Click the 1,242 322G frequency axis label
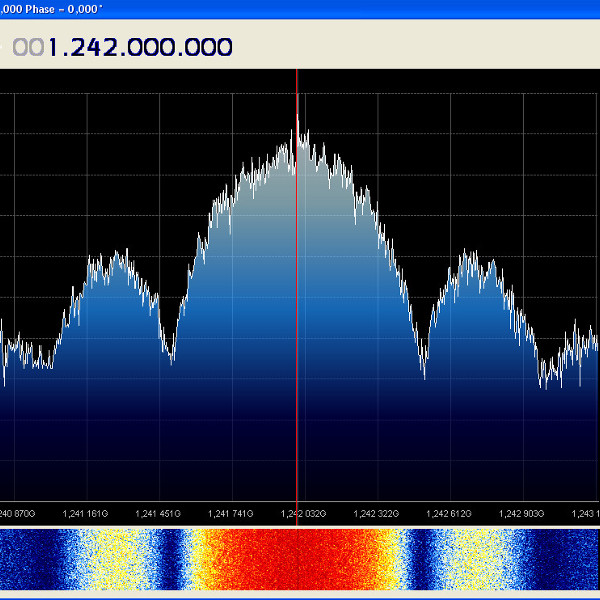Viewport: 600px width, 600px height. click(376, 514)
